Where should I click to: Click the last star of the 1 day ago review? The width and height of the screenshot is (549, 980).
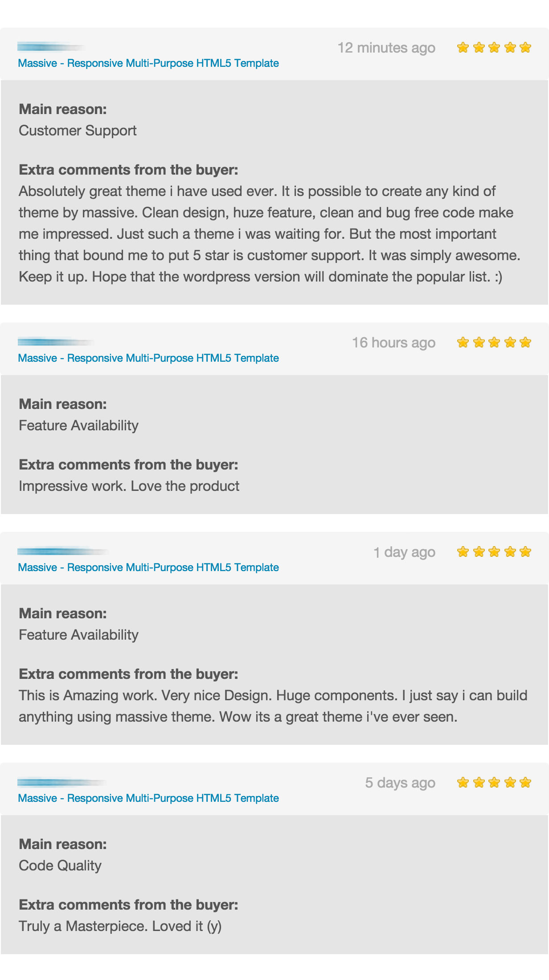pyautogui.click(x=525, y=551)
